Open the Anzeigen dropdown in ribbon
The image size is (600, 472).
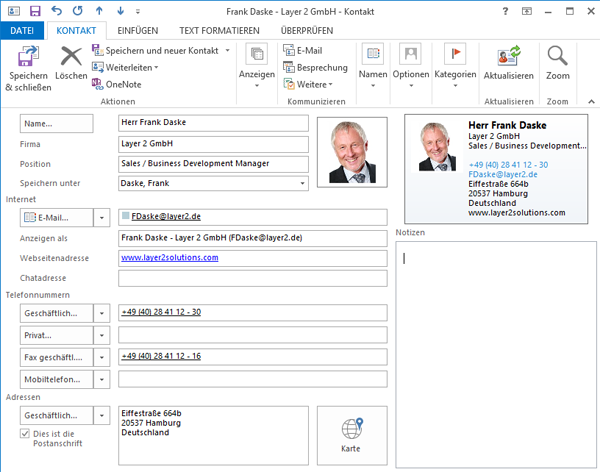point(257,64)
